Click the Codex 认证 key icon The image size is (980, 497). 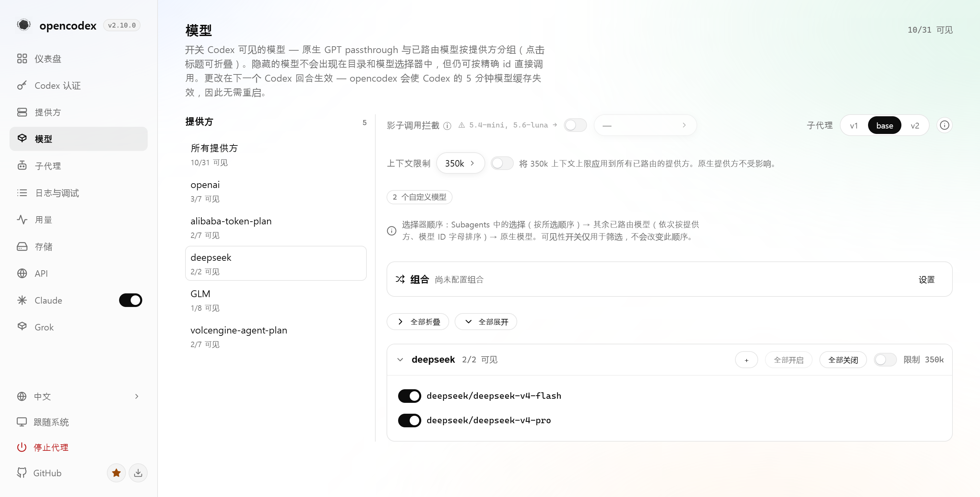point(22,85)
